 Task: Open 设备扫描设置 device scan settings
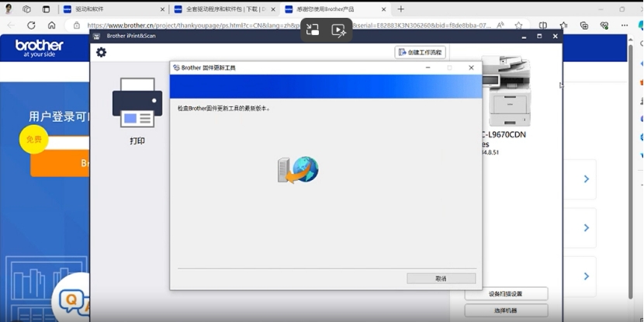506,294
